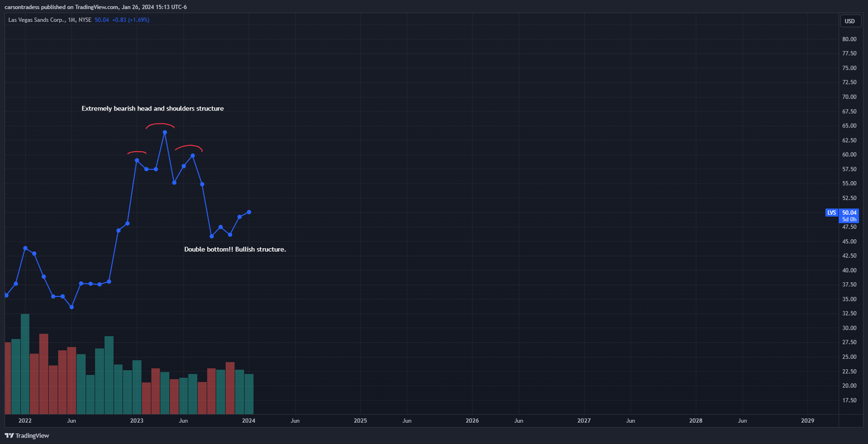Click the 30.00 price axis label
The width and height of the screenshot is (868, 444).
(849, 328)
